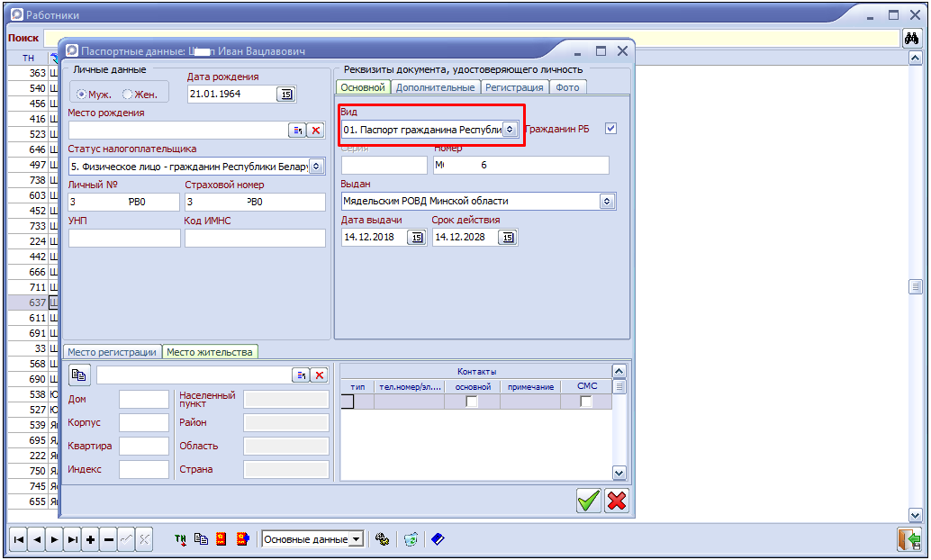Toggle the Гражданин РБ checkbox
The height and width of the screenshot is (560, 931).
pyautogui.click(x=611, y=129)
